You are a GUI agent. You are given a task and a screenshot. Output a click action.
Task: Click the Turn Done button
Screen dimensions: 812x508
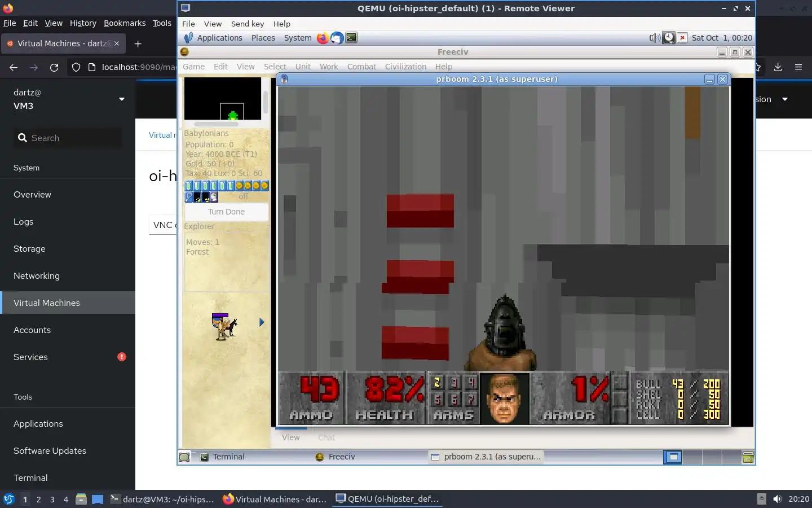pyautogui.click(x=226, y=212)
